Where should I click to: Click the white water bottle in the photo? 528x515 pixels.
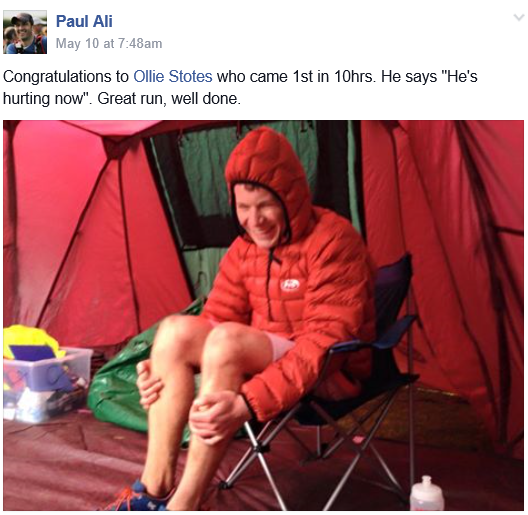click(427, 493)
